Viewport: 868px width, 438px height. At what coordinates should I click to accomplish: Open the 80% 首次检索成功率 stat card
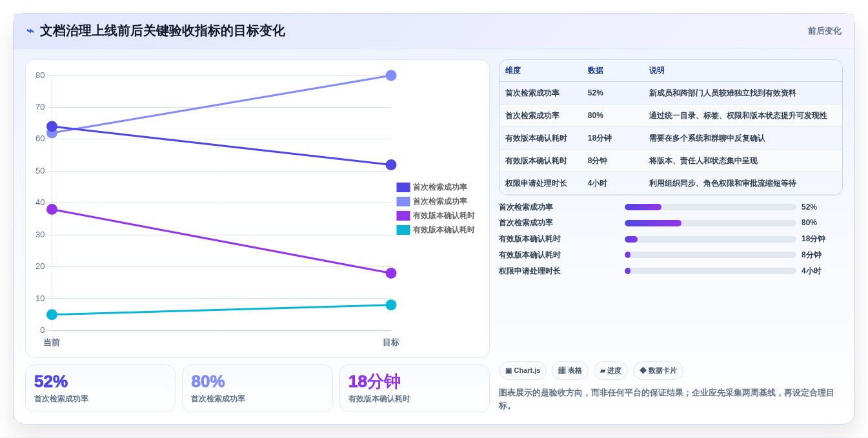pyautogui.click(x=257, y=388)
